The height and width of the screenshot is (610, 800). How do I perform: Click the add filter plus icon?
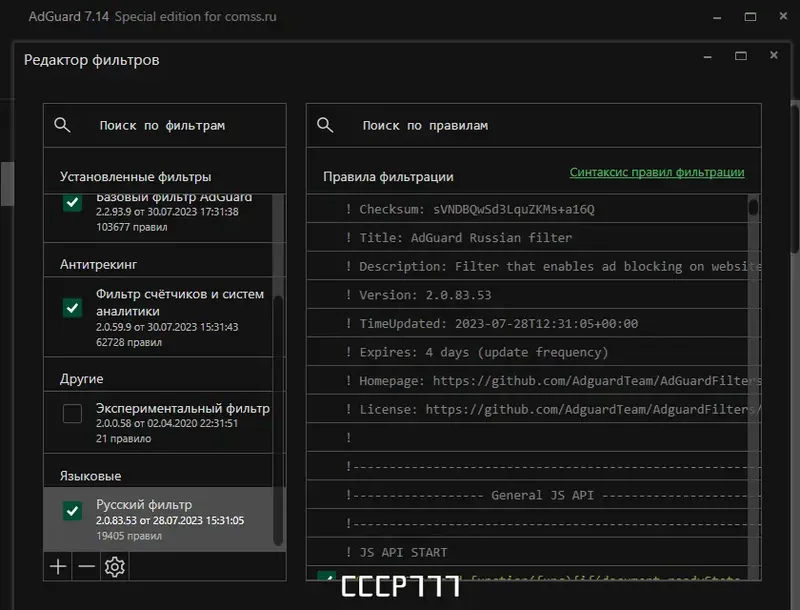(58, 567)
